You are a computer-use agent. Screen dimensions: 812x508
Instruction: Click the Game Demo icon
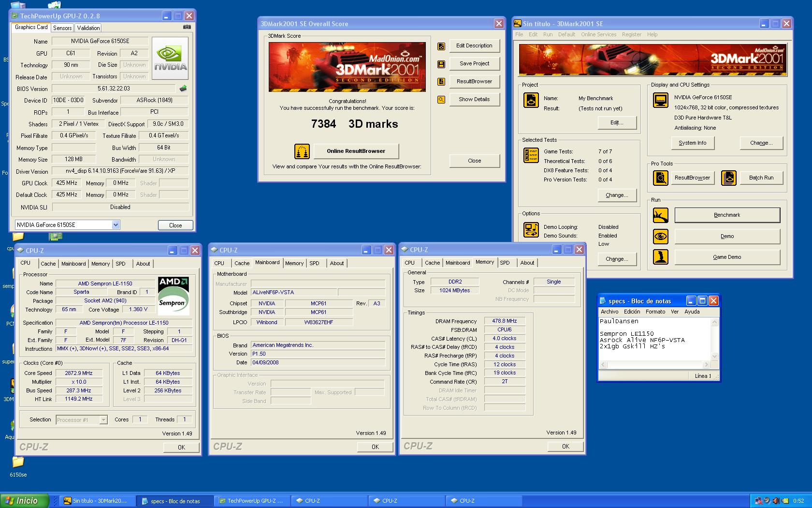[660, 257]
